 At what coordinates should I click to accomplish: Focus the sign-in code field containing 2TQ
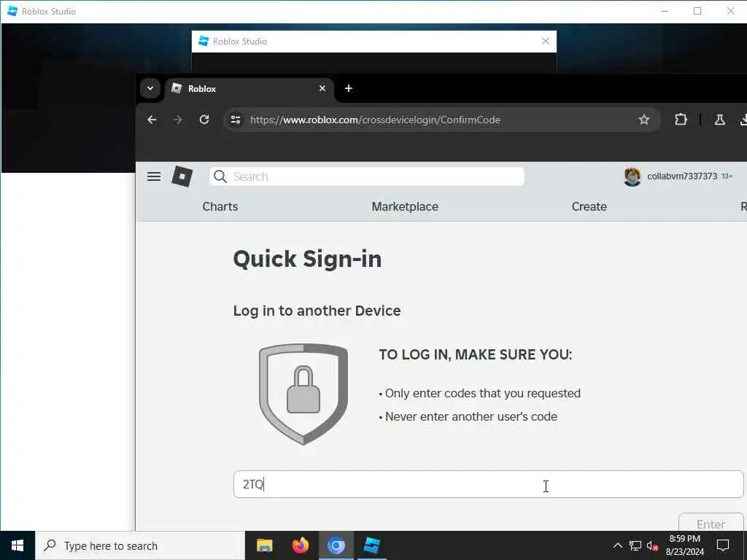point(488,484)
